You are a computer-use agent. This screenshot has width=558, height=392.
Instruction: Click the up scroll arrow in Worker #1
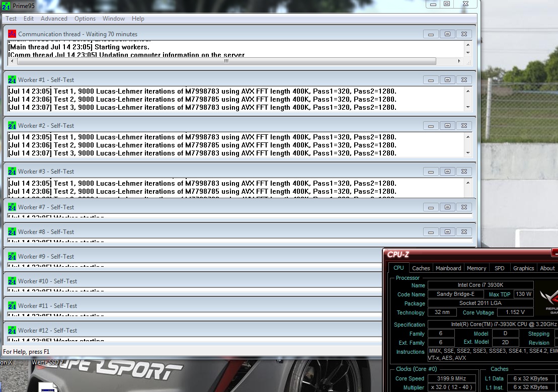click(x=468, y=91)
